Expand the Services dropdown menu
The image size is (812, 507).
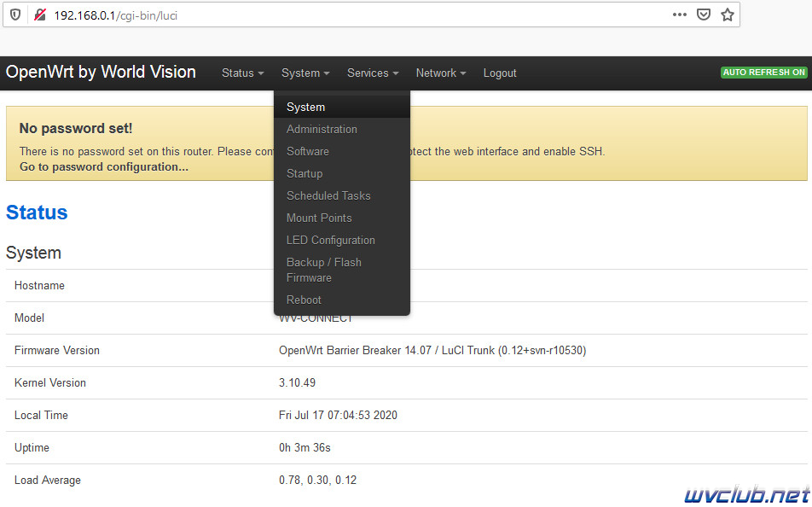(373, 73)
